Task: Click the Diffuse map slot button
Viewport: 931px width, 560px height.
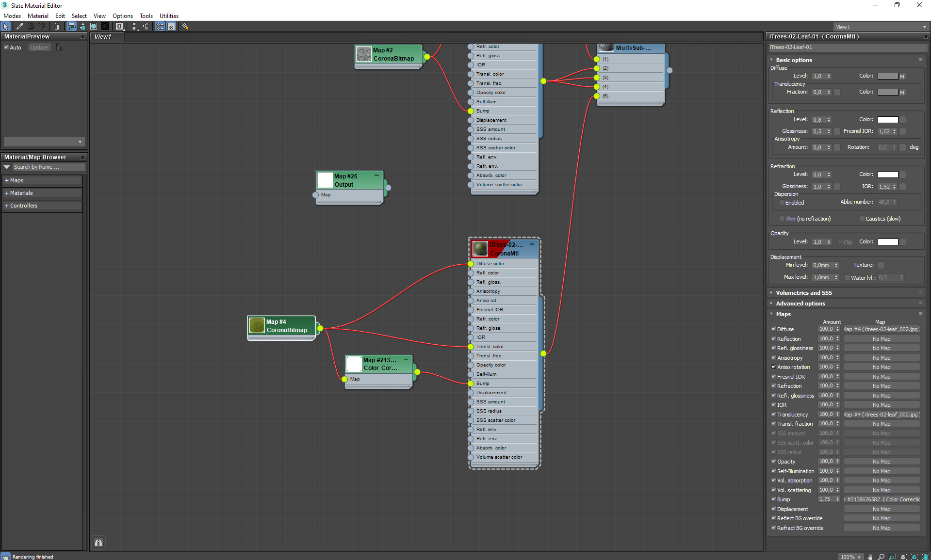Action: [x=882, y=329]
